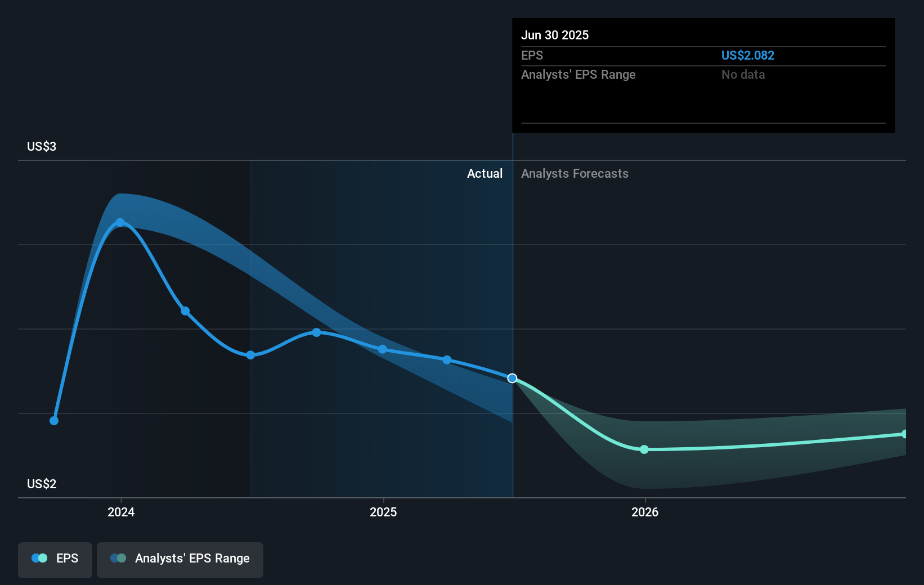Click the US$3 y-axis label
Screen dimensions: 924x585
click(42, 146)
